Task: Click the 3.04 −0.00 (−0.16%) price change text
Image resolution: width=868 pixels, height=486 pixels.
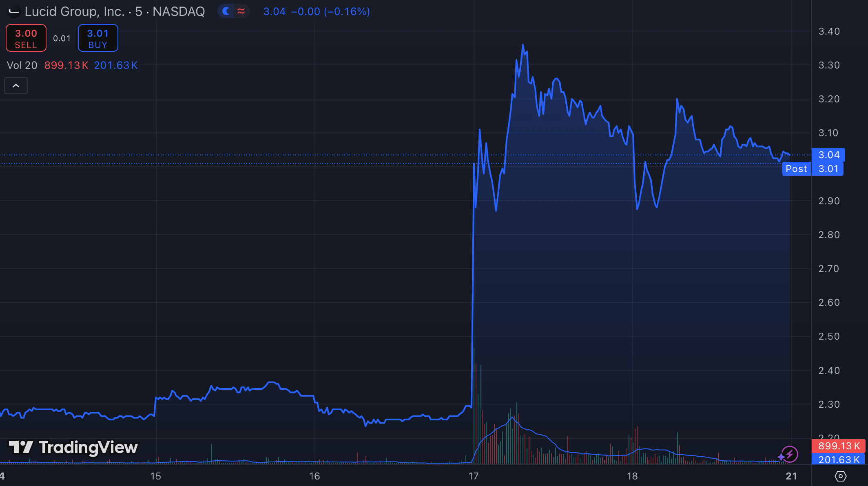Action: (x=317, y=11)
